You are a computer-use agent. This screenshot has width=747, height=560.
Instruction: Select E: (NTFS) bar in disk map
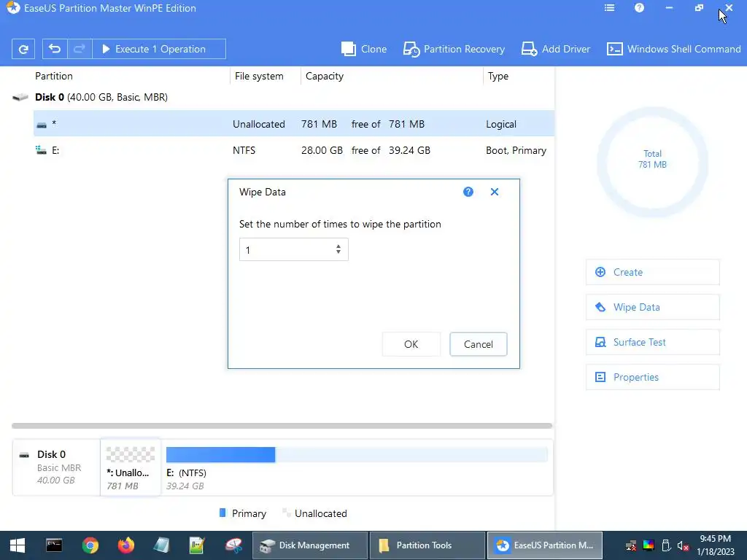point(356,455)
